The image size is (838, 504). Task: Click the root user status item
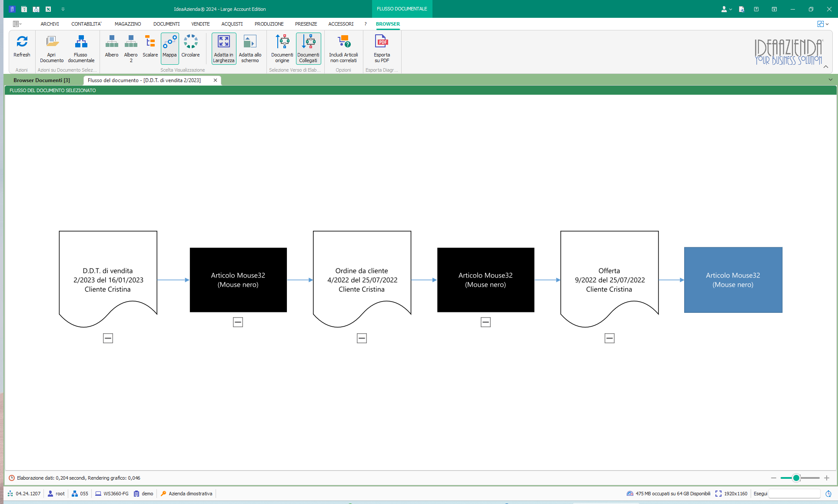[56, 494]
